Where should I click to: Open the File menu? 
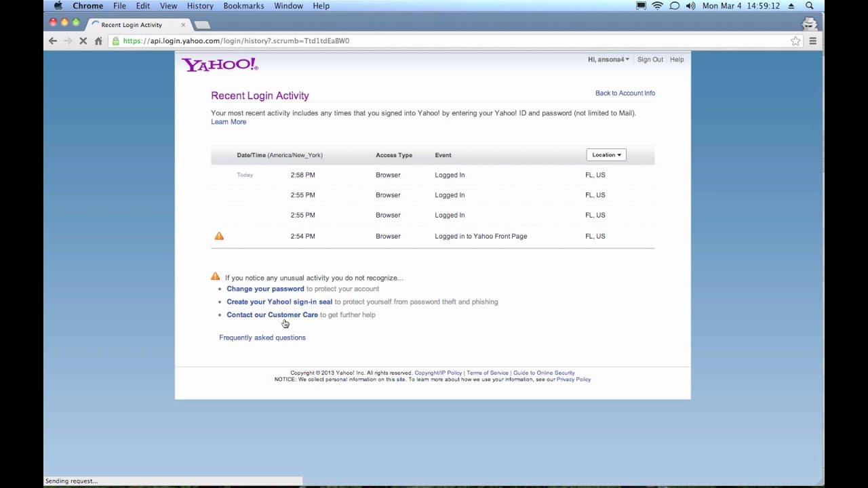[119, 6]
